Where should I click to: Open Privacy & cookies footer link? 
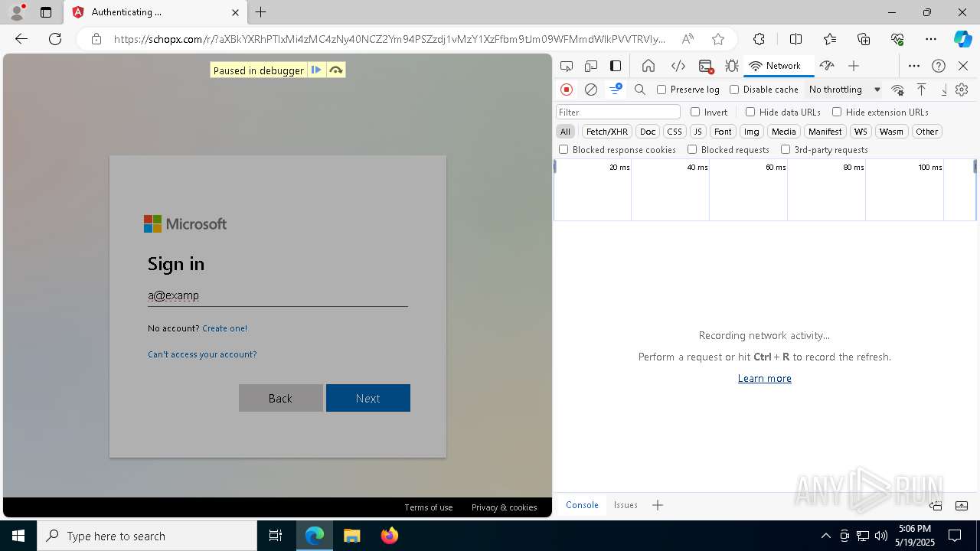tap(504, 507)
